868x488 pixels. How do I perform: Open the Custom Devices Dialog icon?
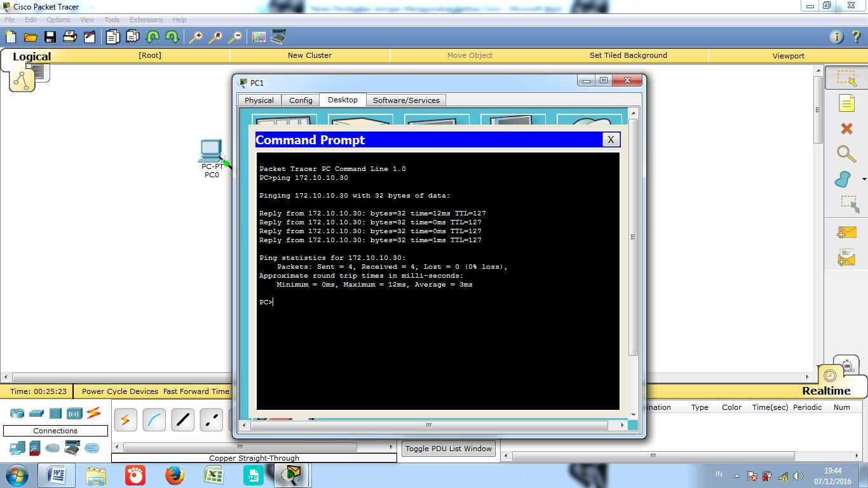point(278,37)
